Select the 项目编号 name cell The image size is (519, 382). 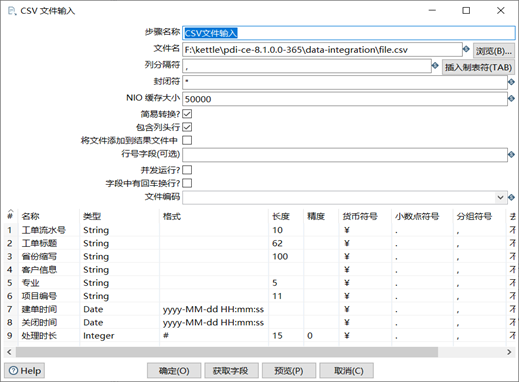tap(49, 296)
